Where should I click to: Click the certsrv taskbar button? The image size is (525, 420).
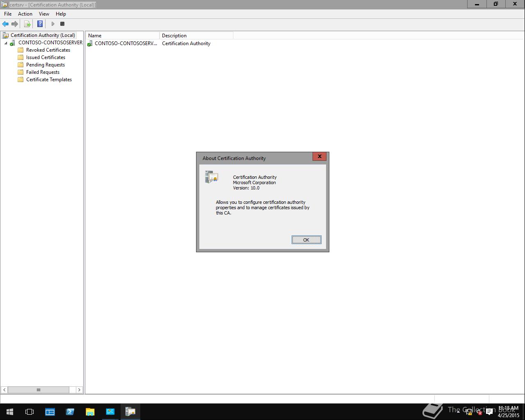pyautogui.click(x=130, y=412)
